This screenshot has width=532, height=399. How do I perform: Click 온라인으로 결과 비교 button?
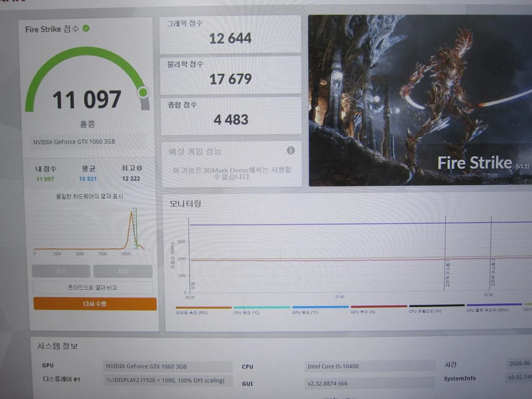(x=93, y=287)
